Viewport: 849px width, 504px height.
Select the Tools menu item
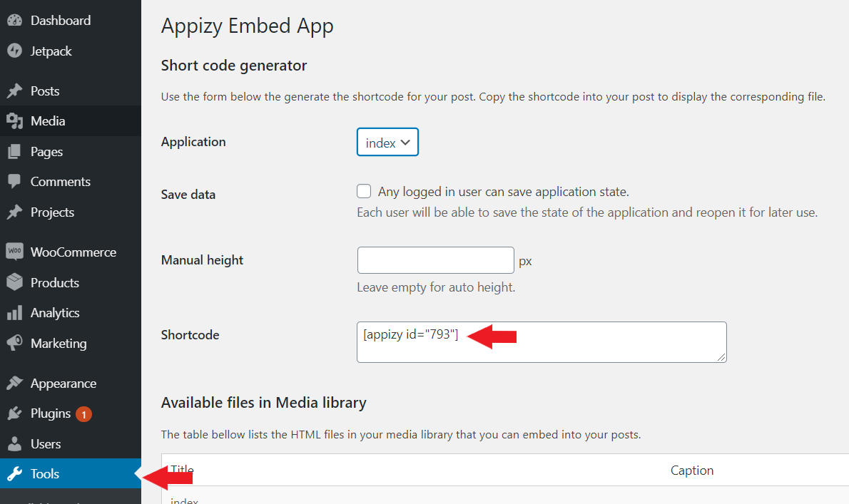coord(71,474)
